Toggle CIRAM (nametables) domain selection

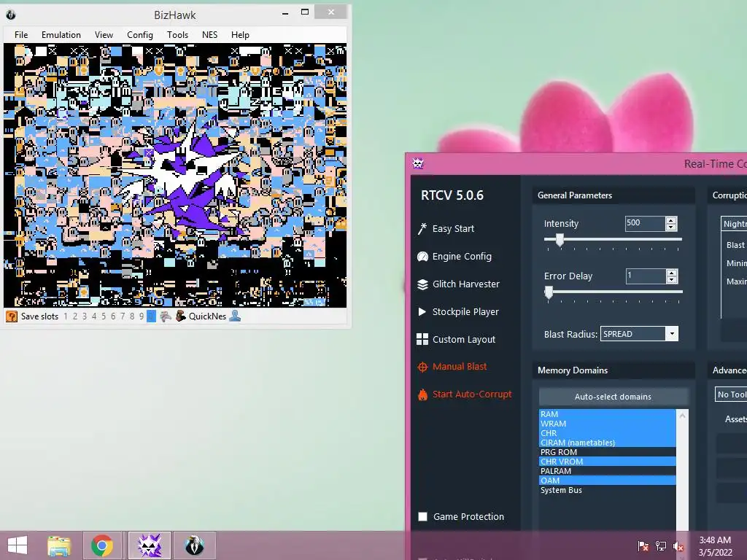coord(608,443)
